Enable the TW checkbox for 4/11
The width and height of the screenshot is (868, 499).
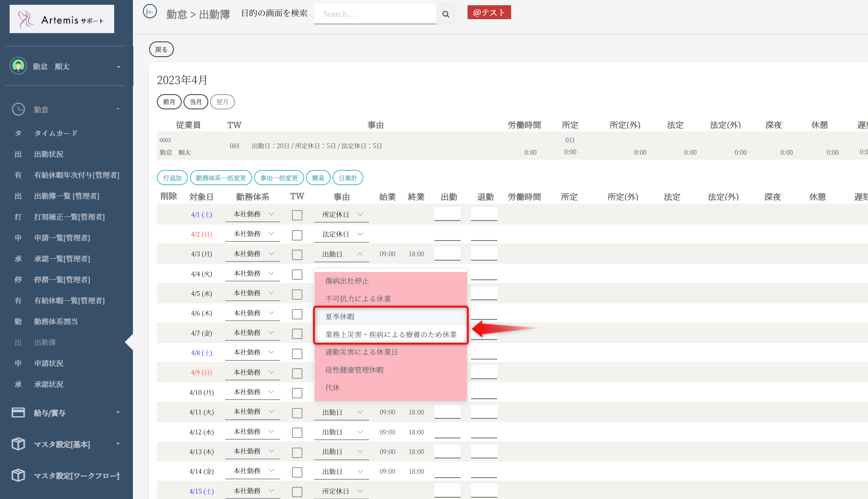coord(297,413)
